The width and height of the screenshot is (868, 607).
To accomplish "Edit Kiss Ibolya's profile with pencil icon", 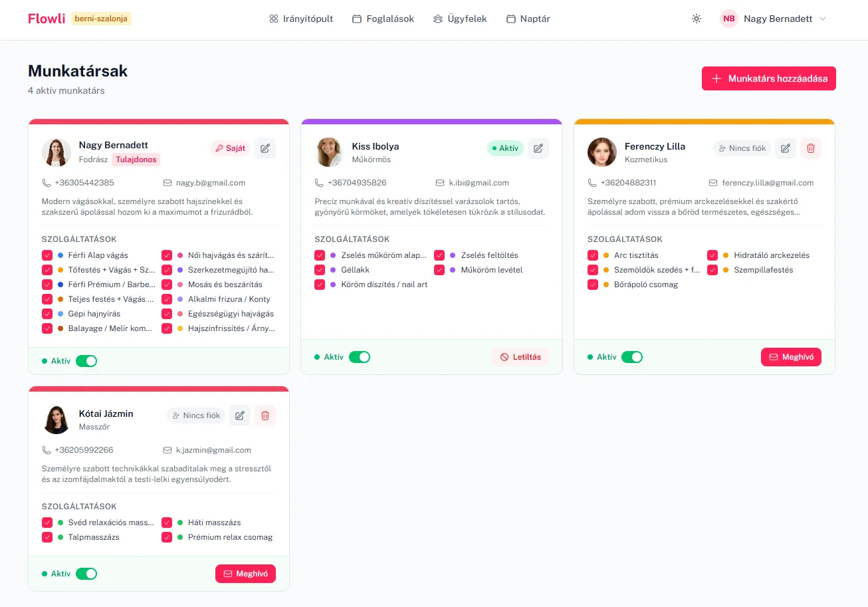I will point(538,148).
